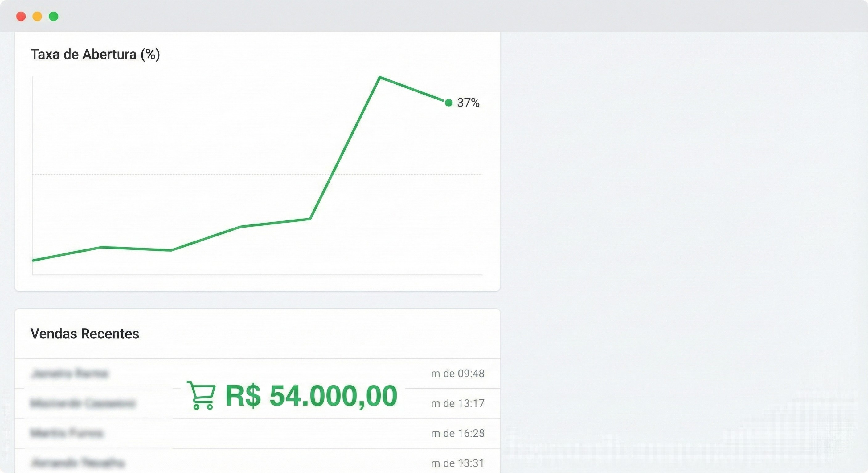Image resolution: width=868 pixels, height=473 pixels.
Task: Click the timestamp reading 16:28
Action: (x=458, y=433)
